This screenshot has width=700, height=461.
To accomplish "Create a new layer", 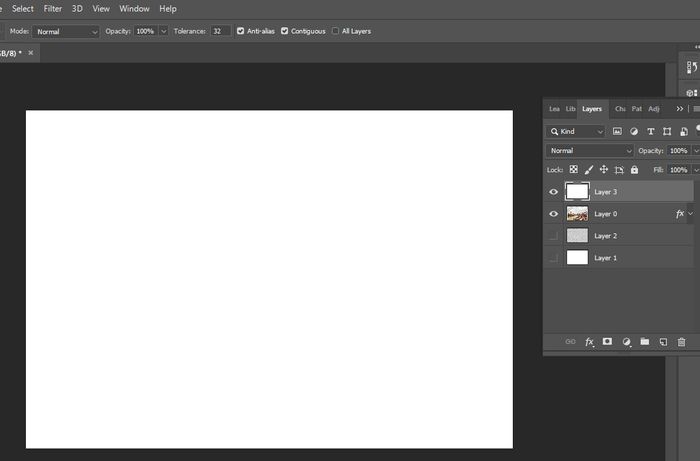I will coord(663,342).
